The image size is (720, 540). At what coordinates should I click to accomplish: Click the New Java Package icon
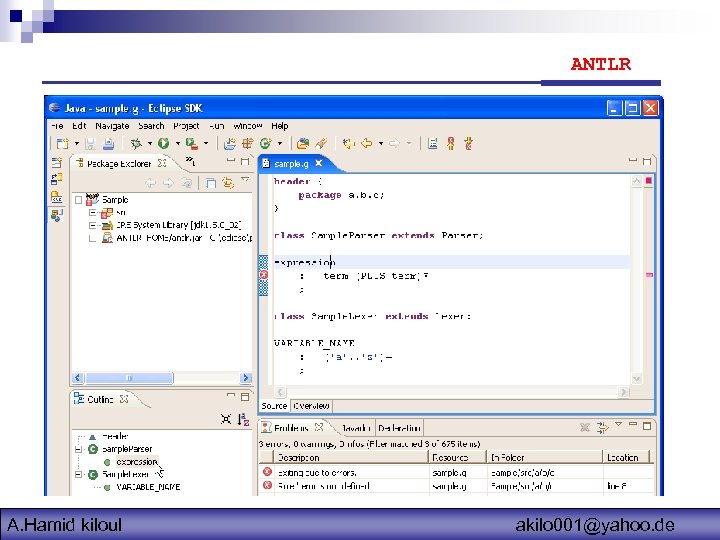tap(248, 144)
